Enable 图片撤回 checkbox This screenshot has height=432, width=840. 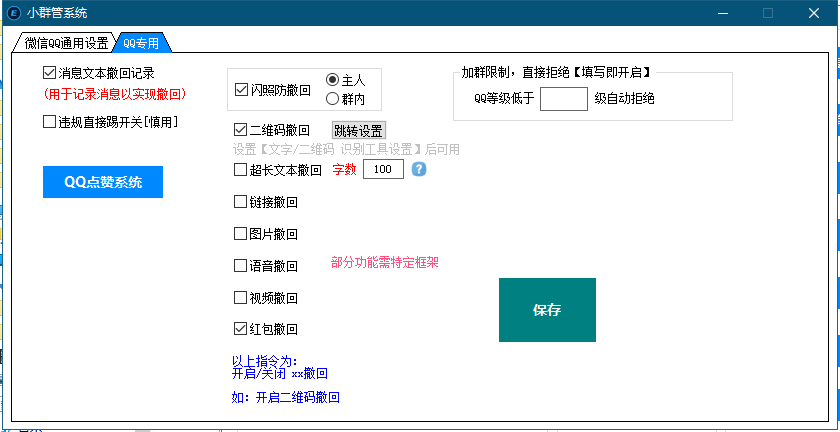(x=266, y=234)
